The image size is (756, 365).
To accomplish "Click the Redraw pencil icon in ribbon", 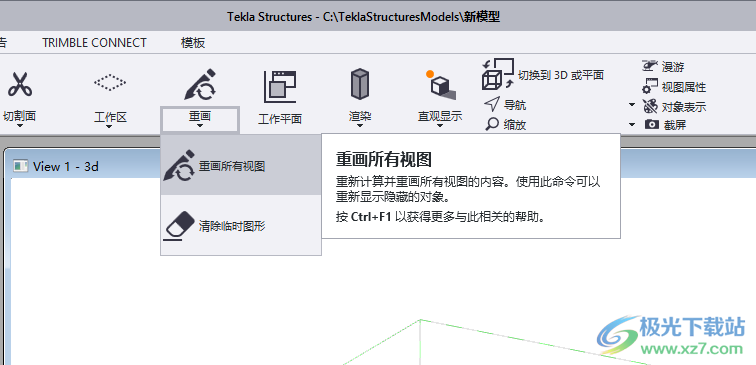I will click(x=200, y=85).
